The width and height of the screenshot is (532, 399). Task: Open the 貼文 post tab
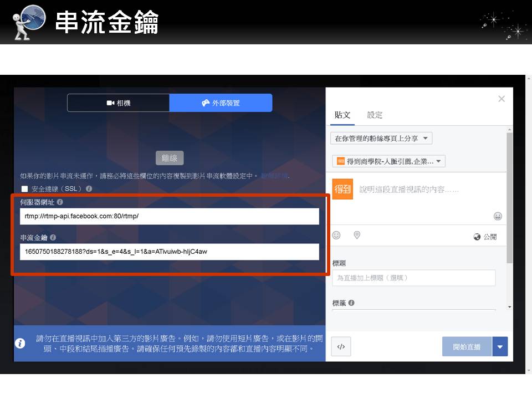(342, 115)
